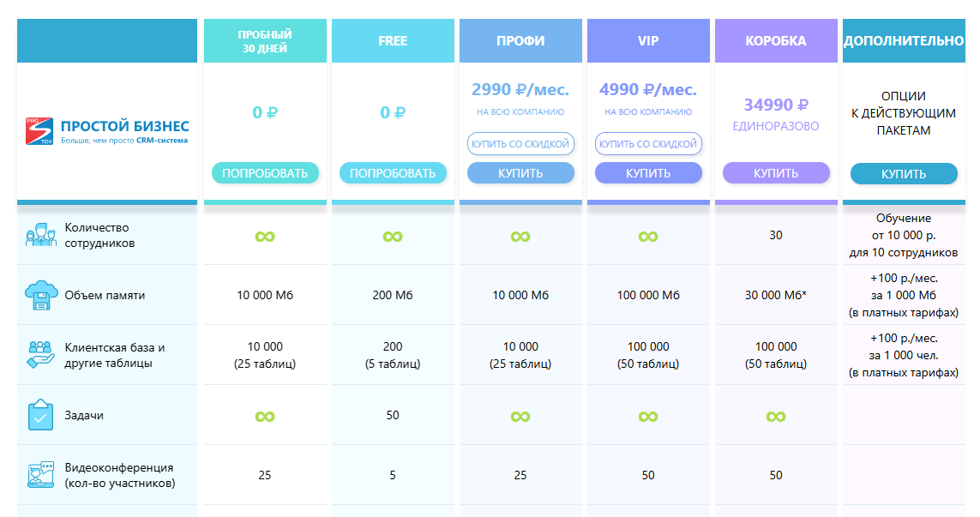980x517 pixels.
Task: Click the employees count icon
Action: click(40, 235)
